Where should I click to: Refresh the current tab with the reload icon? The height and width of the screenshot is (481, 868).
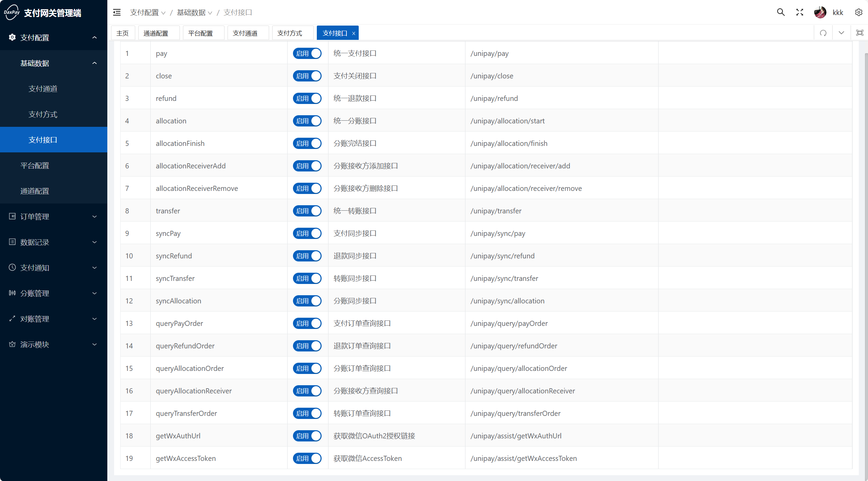tap(823, 33)
